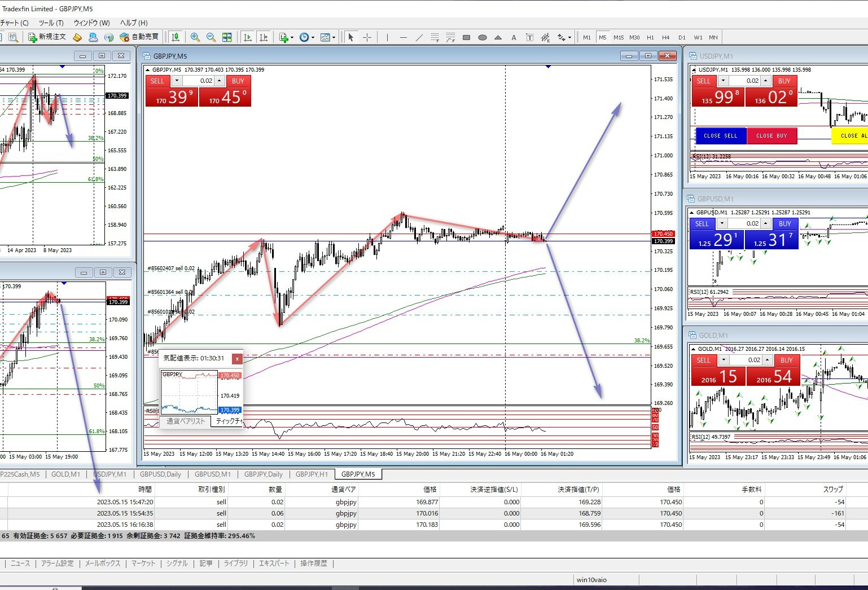Select the ellipse shape drawing tool

tap(483, 38)
